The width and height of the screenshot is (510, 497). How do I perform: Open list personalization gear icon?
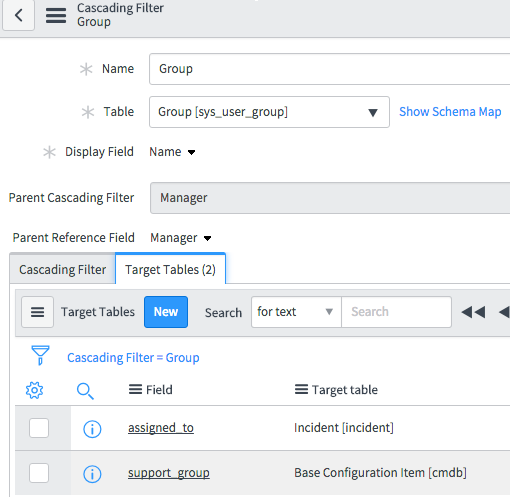tap(34, 390)
